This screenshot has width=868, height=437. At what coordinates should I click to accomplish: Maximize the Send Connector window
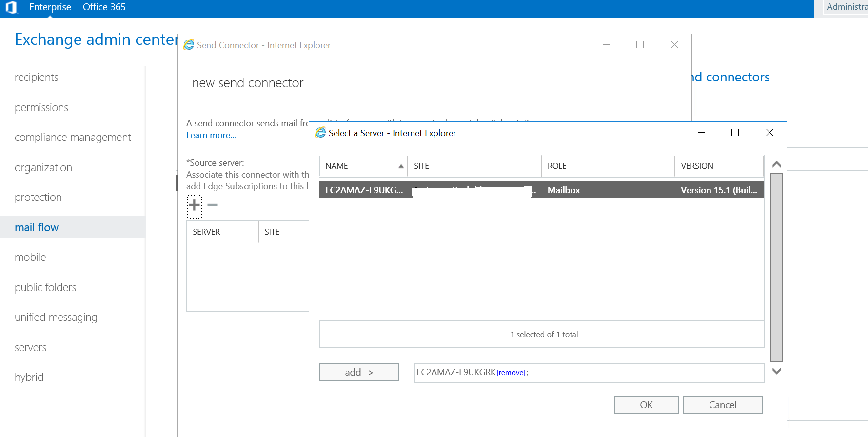pyautogui.click(x=640, y=45)
